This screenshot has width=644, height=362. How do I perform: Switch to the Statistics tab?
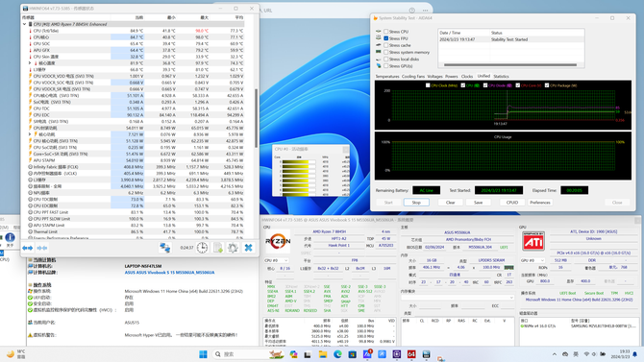coord(501,77)
